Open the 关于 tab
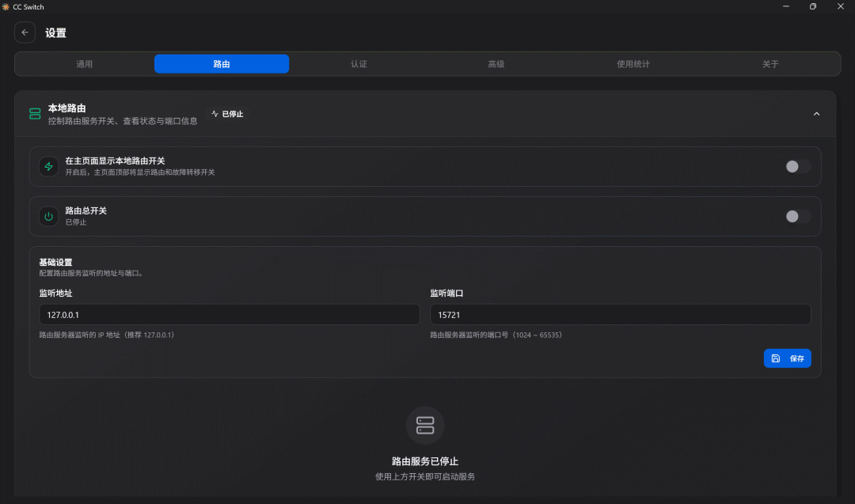855x504 pixels. pyautogui.click(x=770, y=64)
